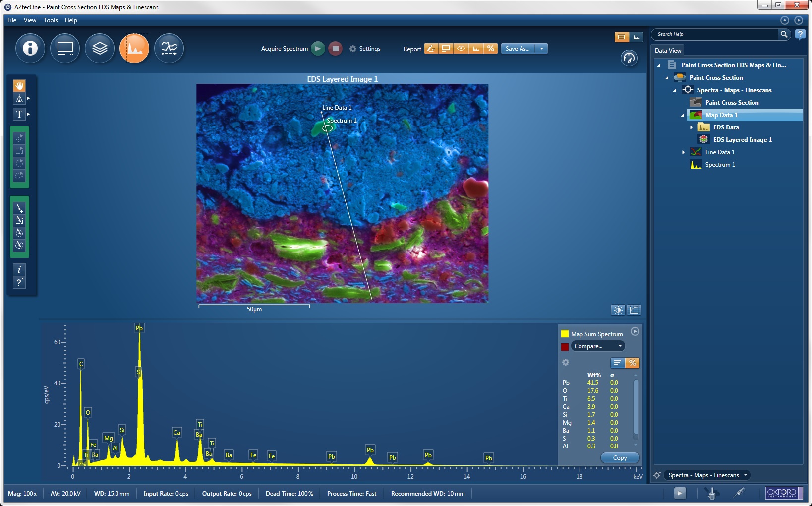The width and height of the screenshot is (812, 506).
Task: Click the yellow Map Sum Spectrum color swatch
Action: pyautogui.click(x=565, y=334)
